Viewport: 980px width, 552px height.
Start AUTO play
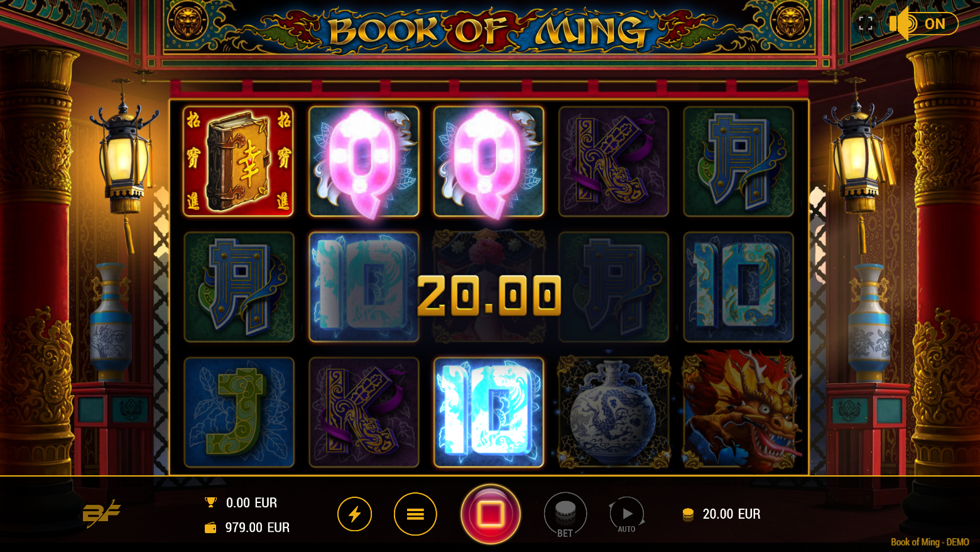coord(626,515)
